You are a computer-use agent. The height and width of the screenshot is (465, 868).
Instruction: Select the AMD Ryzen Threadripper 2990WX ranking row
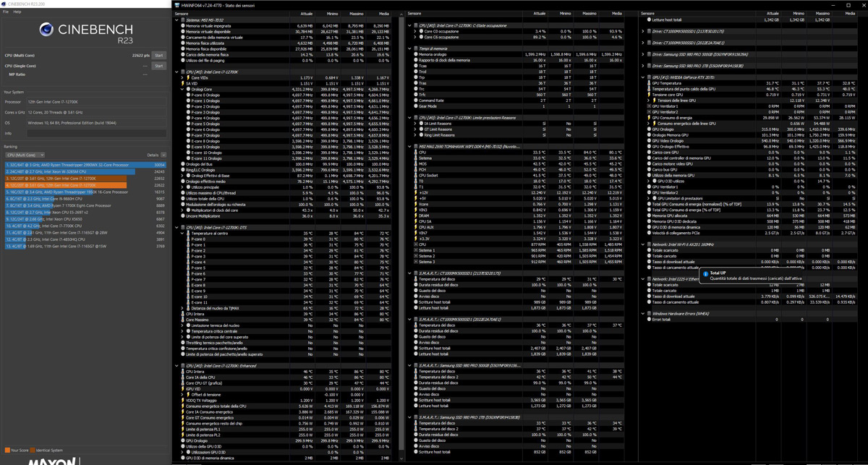(85, 165)
